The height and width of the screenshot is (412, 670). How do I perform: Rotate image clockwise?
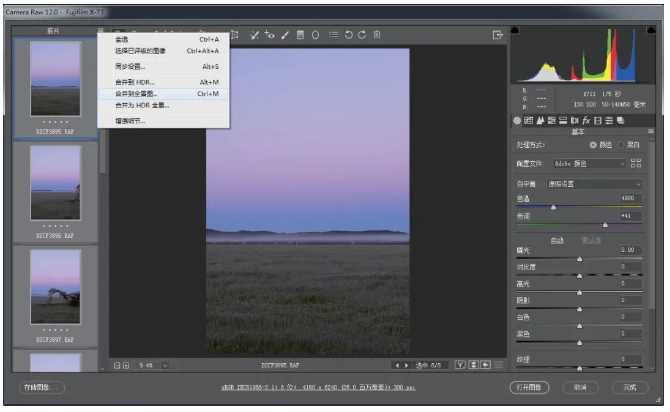[362, 35]
